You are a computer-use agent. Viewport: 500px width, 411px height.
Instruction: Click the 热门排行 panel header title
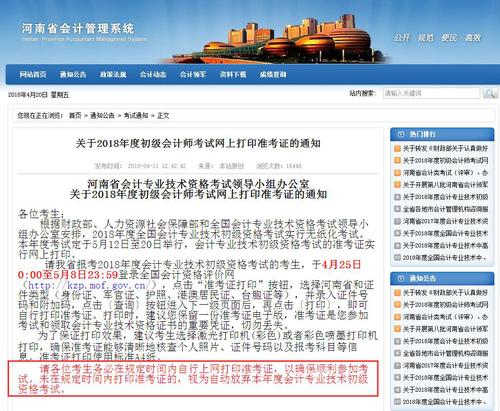point(422,134)
